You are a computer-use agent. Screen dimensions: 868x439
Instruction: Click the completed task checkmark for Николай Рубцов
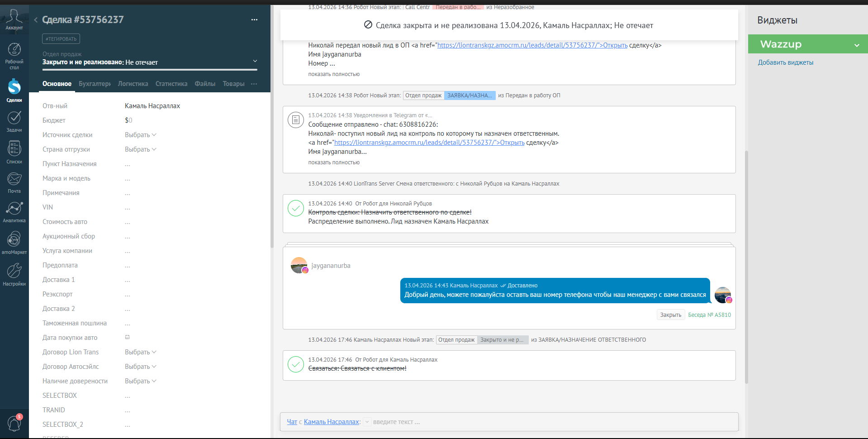point(295,208)
